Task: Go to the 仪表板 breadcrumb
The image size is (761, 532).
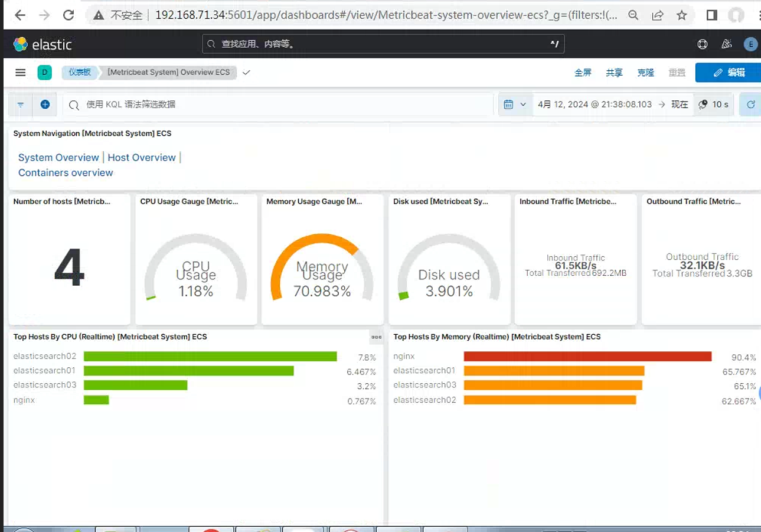Action: point(80,73)
